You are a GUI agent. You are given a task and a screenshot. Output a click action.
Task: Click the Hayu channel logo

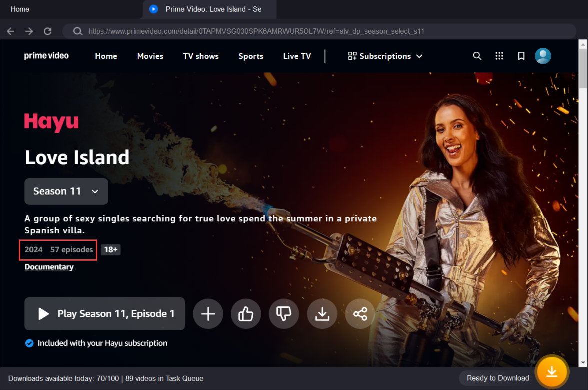coord(52,122)
